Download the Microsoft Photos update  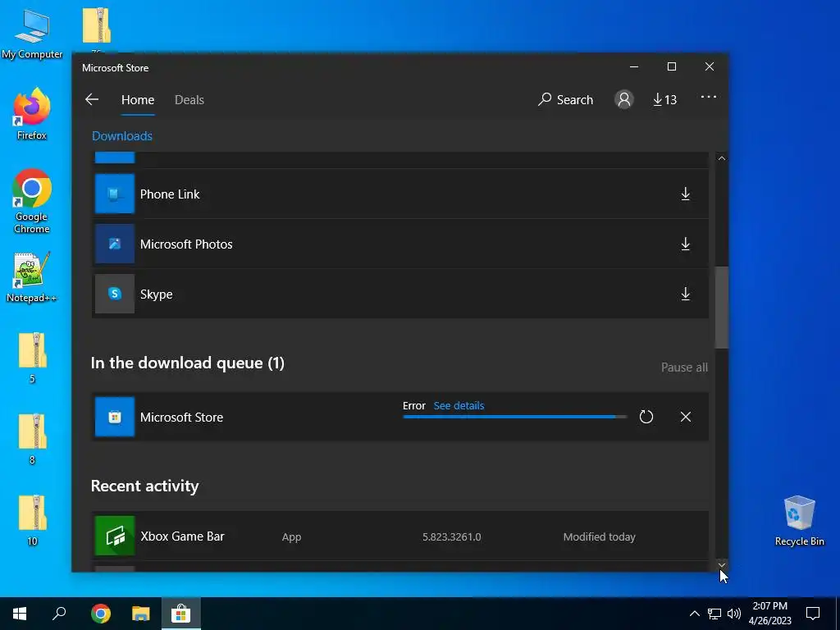pos(685,244)
